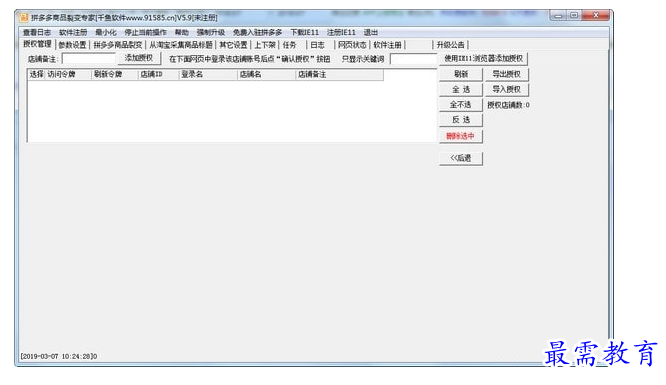Click the 添加授权 button

[139, 58]
